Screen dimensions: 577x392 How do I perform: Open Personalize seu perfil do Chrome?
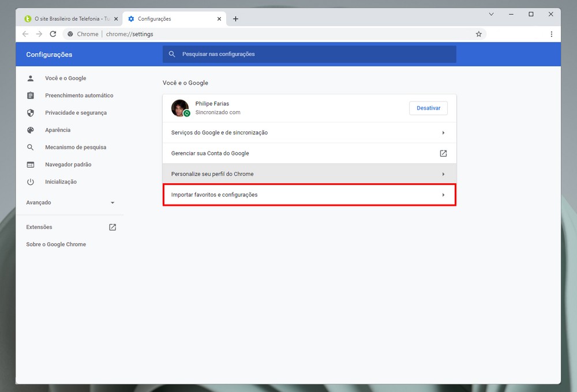(309, 174)
